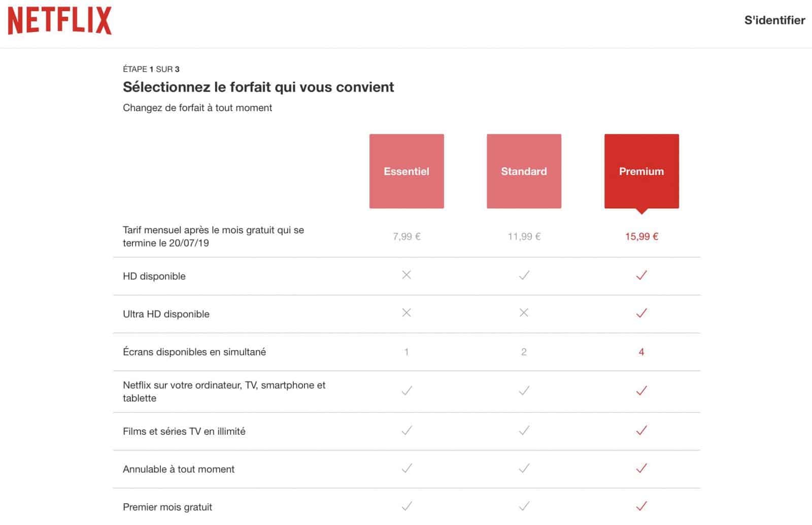Viewport: 812px width, 525px height.
Task: Select the Premium plan card
Action: click(641, 171)
